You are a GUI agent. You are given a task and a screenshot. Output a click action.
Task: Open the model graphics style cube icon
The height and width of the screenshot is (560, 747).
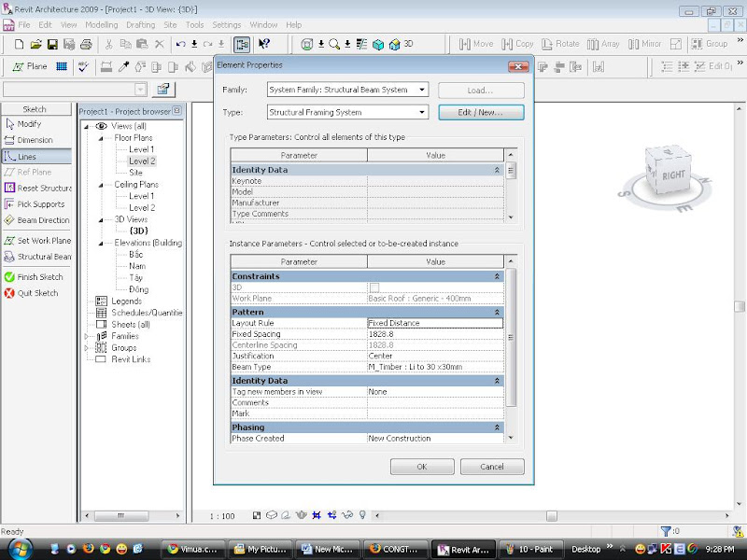[272, 515]
